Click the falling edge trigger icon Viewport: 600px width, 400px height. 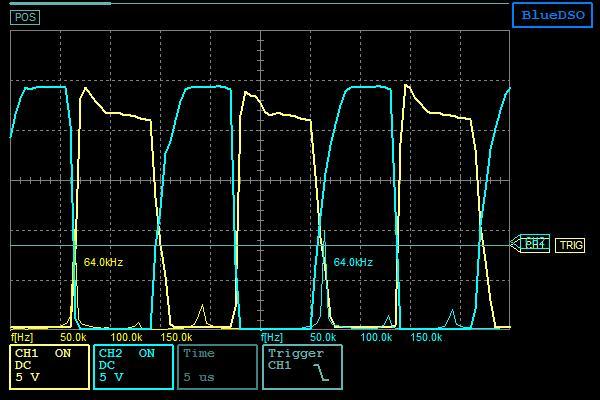coord(321,372)
